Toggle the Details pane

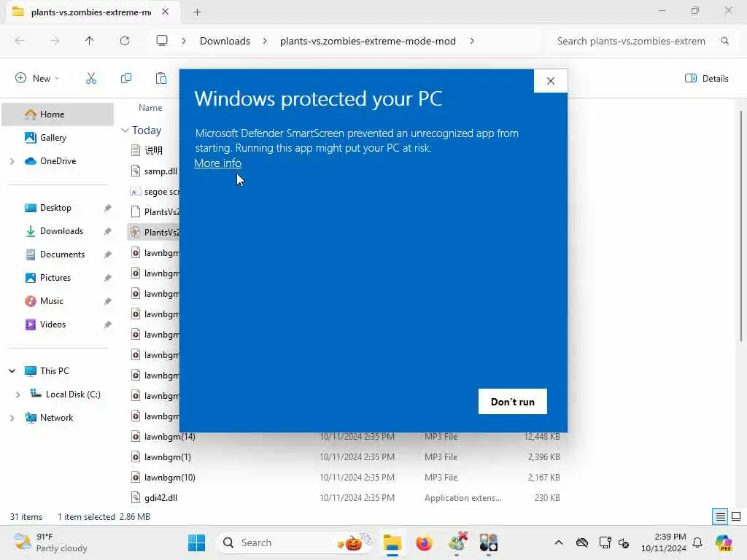[x=706, y=79]
